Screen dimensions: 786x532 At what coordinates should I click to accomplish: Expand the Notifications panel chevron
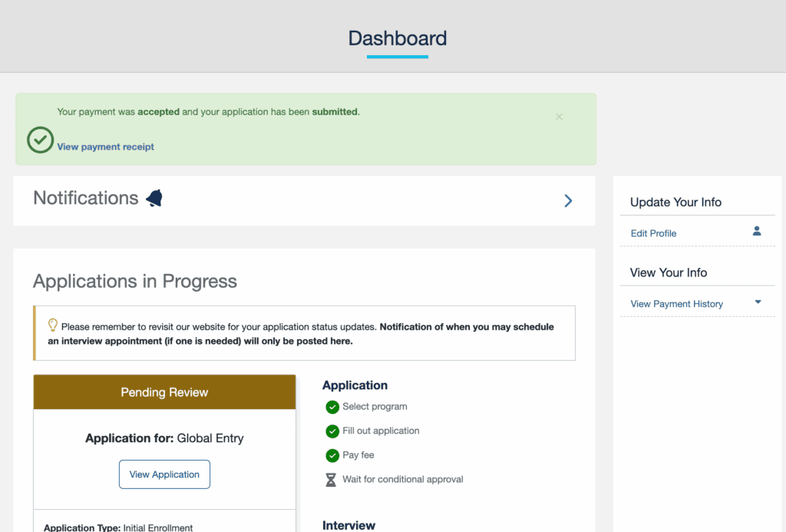(x=568, y=200)
